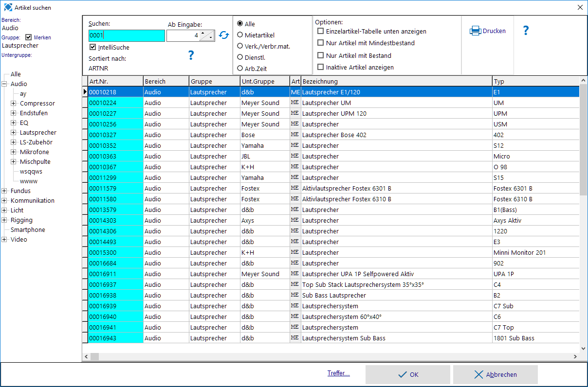The image size is (588, 387).
Task: Open the Treffer... link
Action: pyautogui.click(x=338, y=373)
